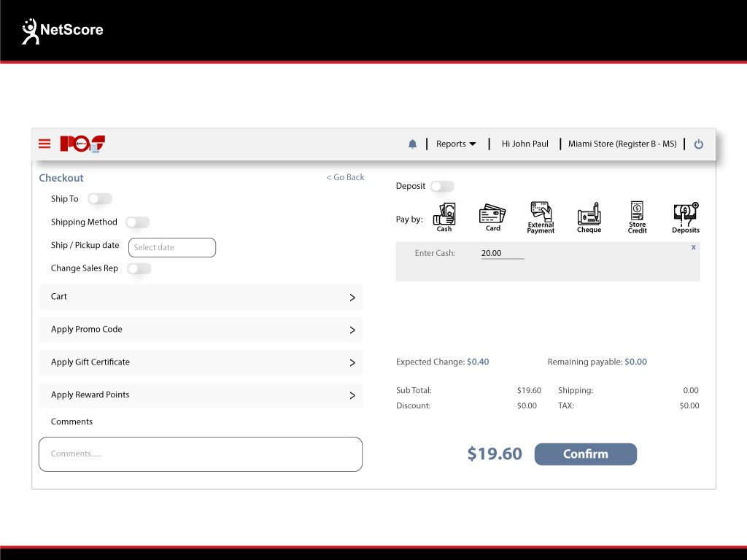Pick the Deposits payment icon
Screen dimensions: 747x560
pos(685,217)
